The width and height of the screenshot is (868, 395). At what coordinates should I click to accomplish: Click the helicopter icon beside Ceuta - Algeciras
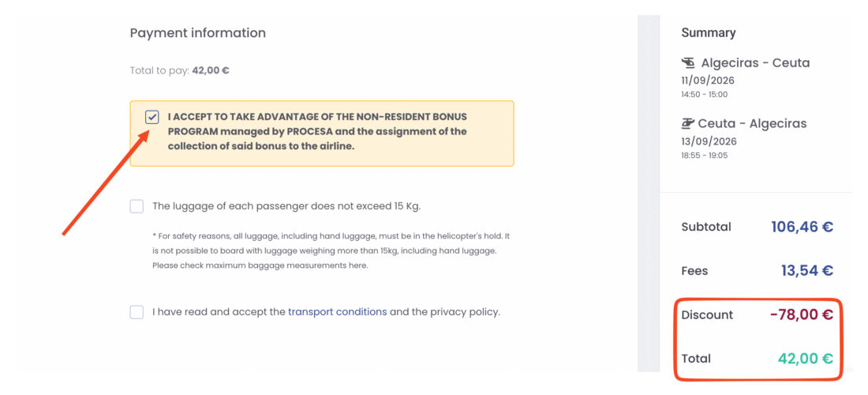687,123
